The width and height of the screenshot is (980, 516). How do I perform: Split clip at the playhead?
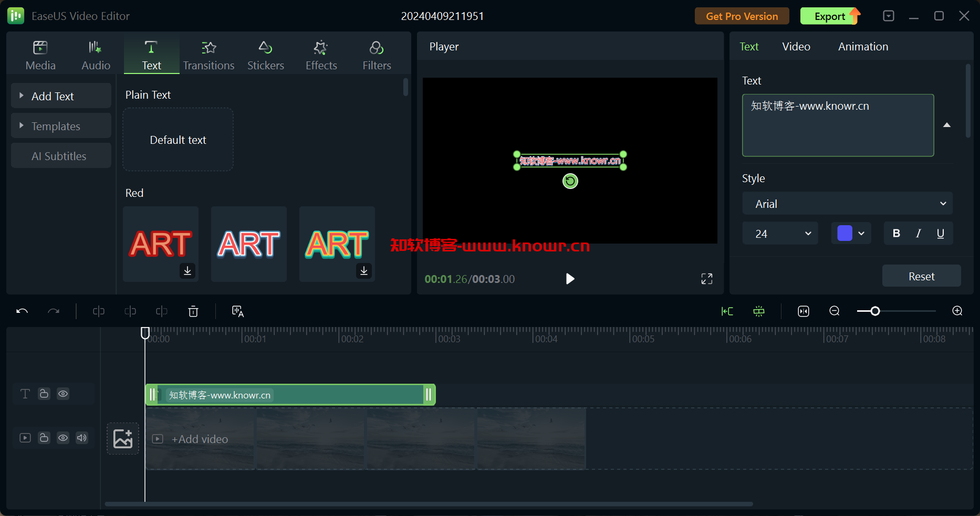(x=99, y=311)
